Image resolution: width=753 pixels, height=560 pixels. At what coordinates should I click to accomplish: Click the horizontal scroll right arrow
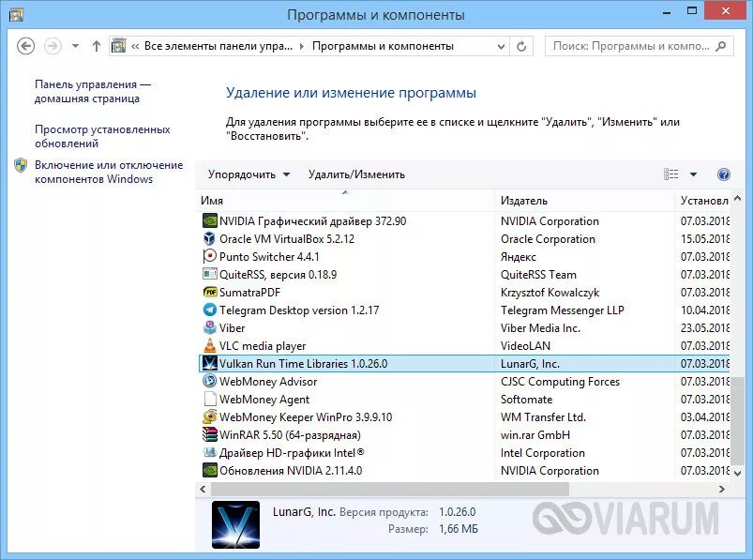(x=721, y=490)
